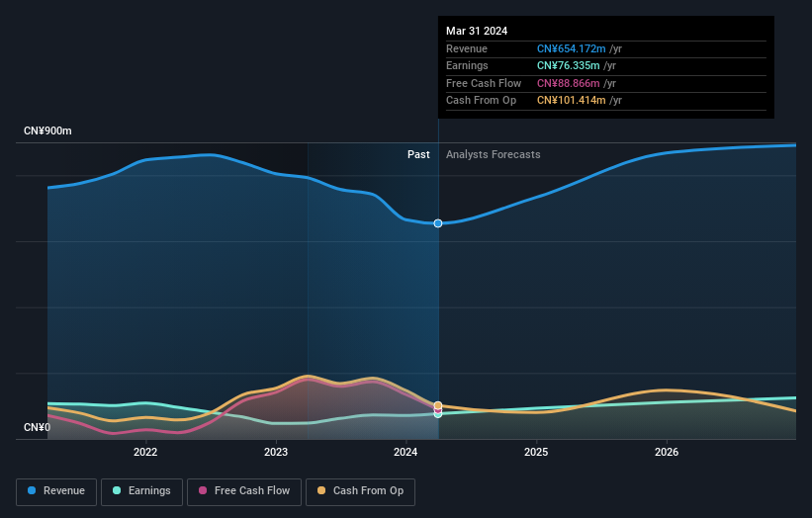The height and width of the screenshot is (518, 812).
Task: Click the 2023 x-axis label
Action: click(276, 452)
